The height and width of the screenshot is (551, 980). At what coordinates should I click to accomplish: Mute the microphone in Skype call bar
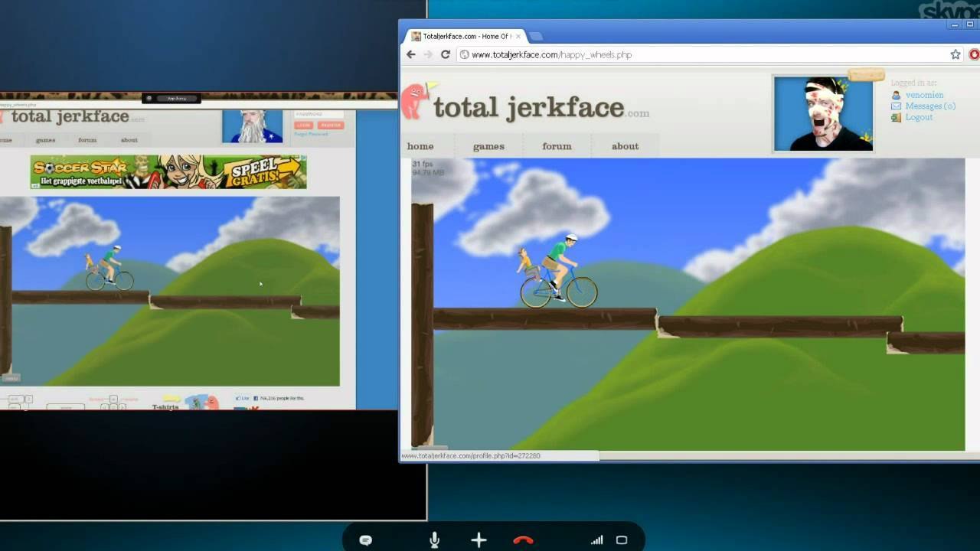(435, 540)
